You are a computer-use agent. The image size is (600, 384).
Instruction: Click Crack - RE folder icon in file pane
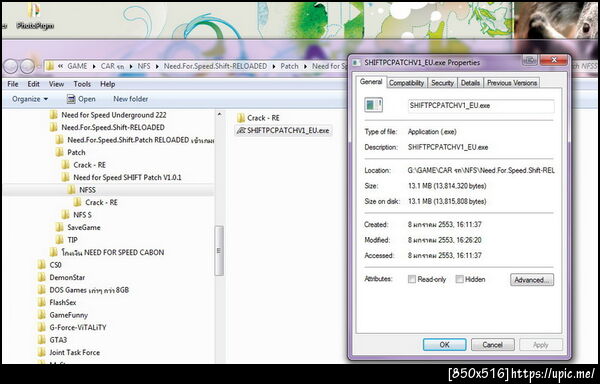click(241, 118)
